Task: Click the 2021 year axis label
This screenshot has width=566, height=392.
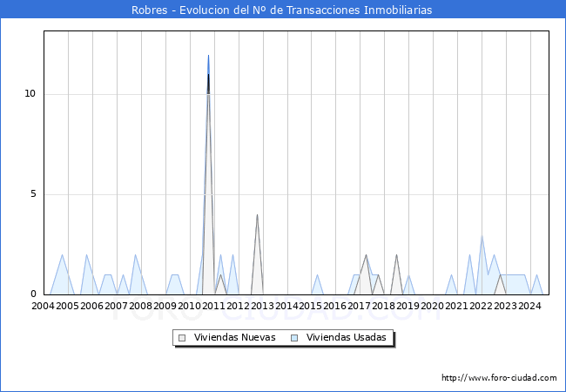Action: coord(456,306)
